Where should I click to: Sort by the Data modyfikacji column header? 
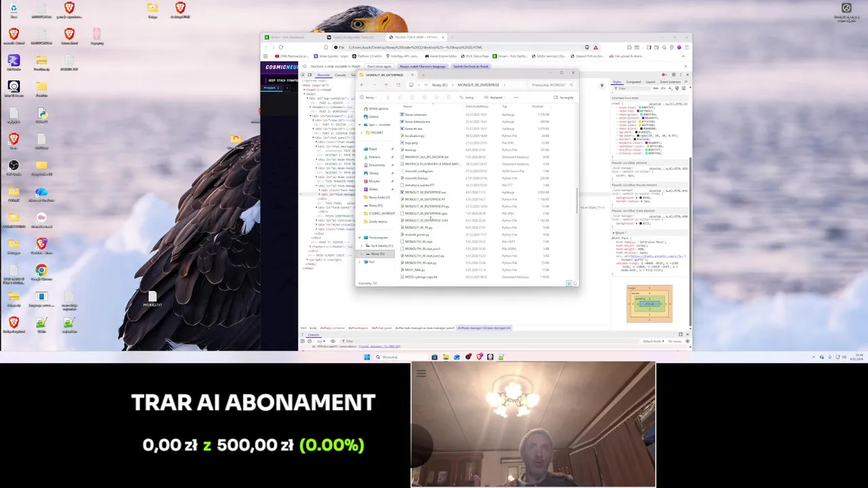point(477,106)
